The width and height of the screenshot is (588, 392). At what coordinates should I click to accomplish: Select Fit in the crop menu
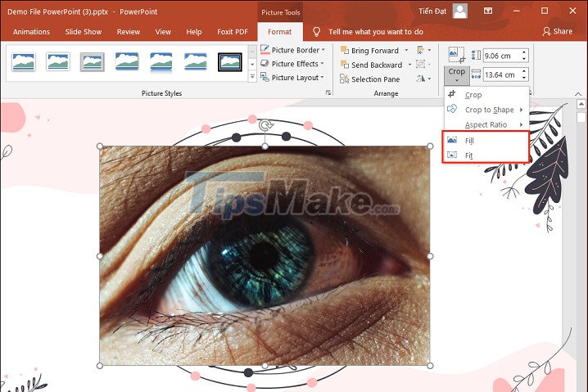[486, 155]
